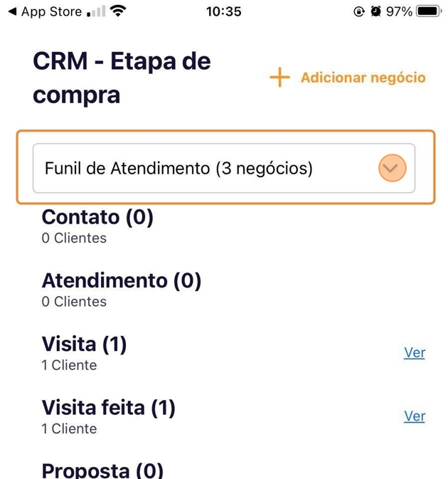Viewport: 448px width, 479px height.
Task: Select the Contato (0) stage
Action: click(97, 217)
